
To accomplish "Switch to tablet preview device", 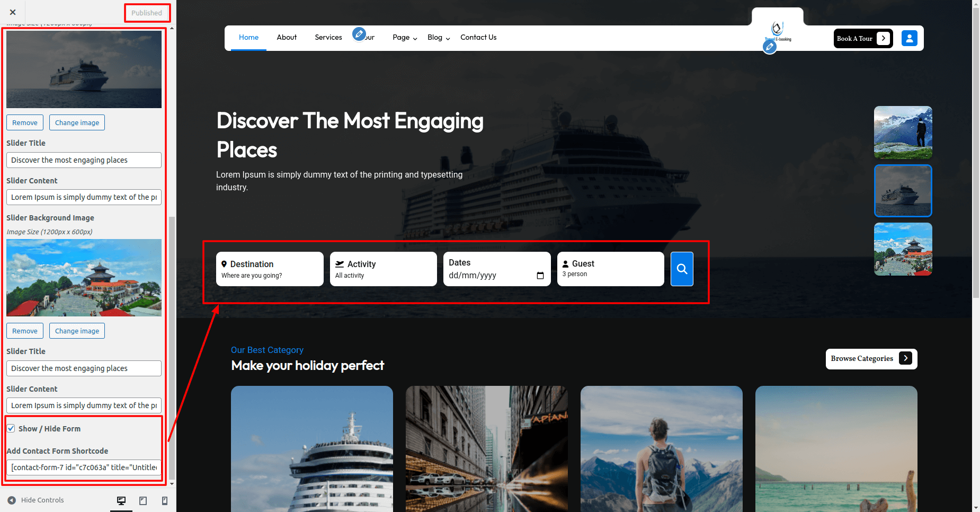I will pyautogui.click(x=143, y=500).
